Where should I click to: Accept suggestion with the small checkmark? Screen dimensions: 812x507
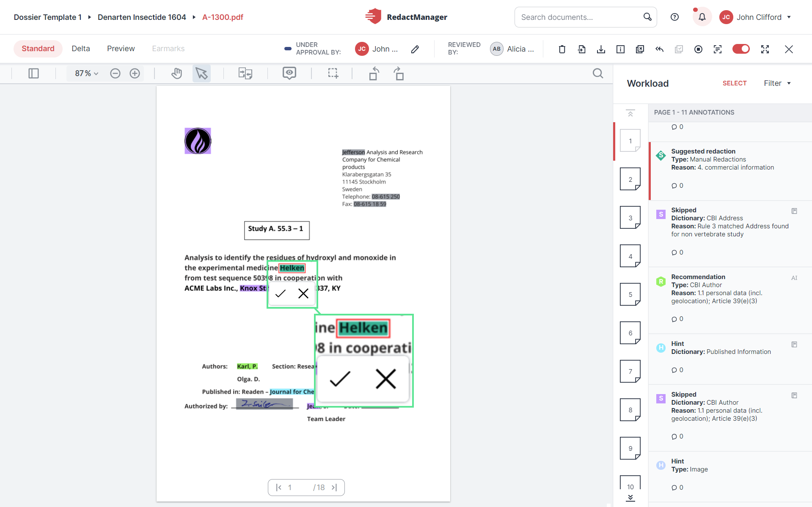click(281, 293)
